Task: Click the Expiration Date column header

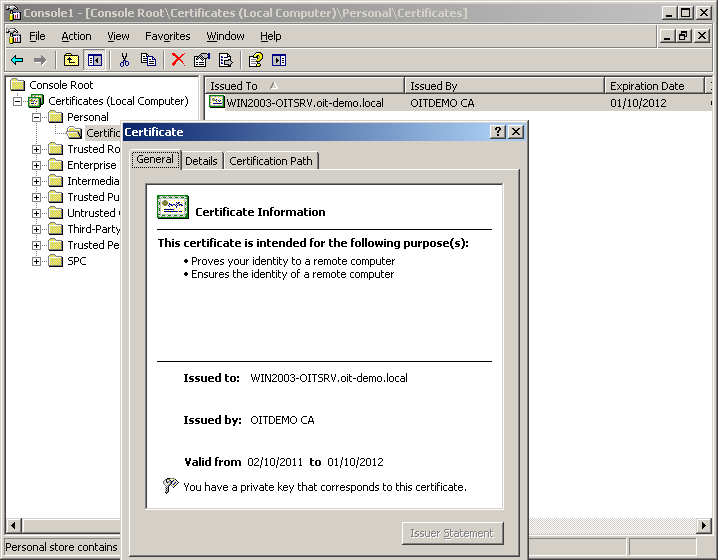Action: (x=653, y=86)
